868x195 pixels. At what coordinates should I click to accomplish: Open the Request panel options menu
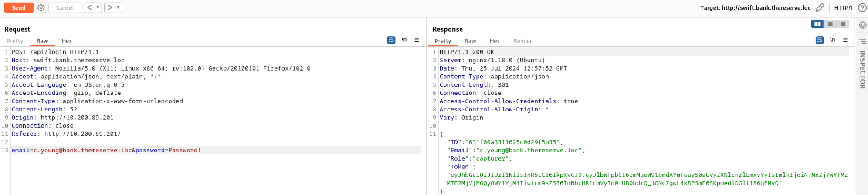tap(417, 40)
